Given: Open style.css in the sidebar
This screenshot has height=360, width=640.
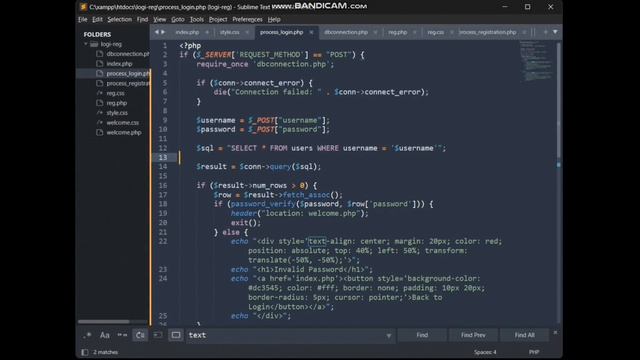Looking at the screenshot, I should [x=117, y=113].
